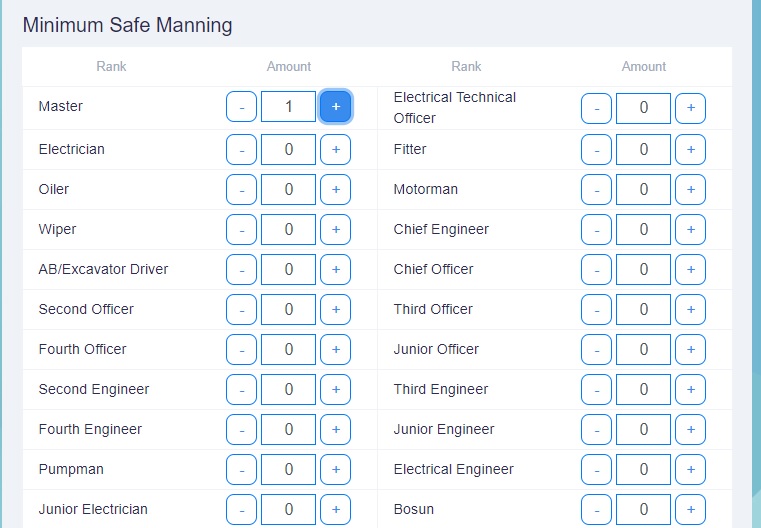
Task: Click plus button for Fitter
Action: [690, 149]
